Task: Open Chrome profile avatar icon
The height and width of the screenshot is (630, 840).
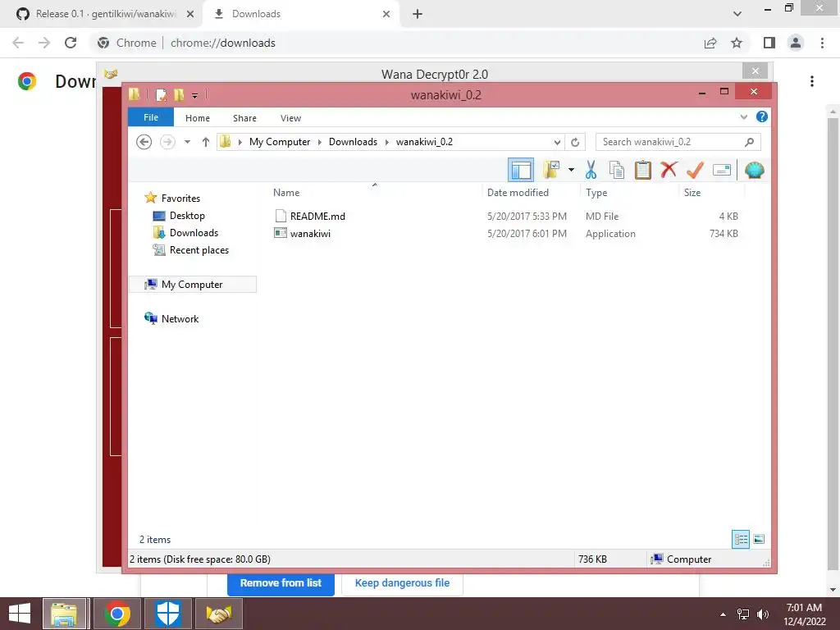Action: 796,43
